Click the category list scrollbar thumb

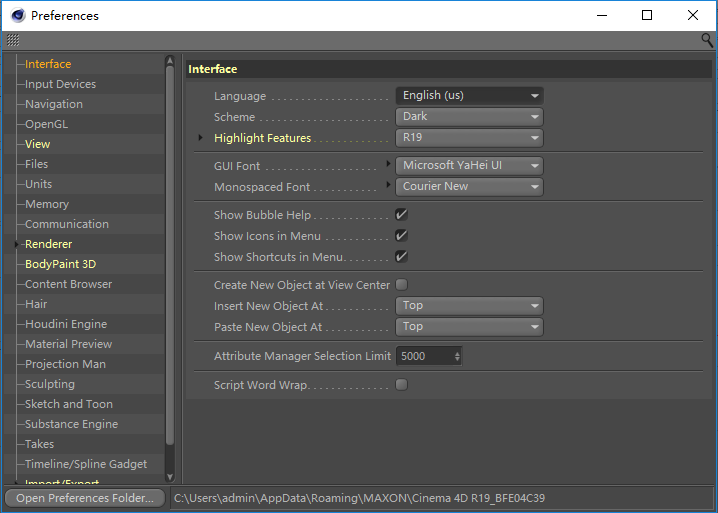click(170, 256)
